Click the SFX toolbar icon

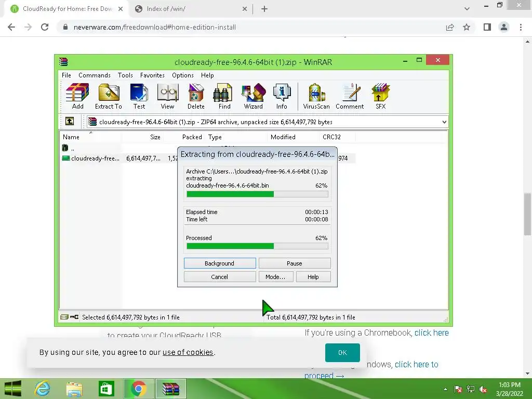click(x=380, y=96)
